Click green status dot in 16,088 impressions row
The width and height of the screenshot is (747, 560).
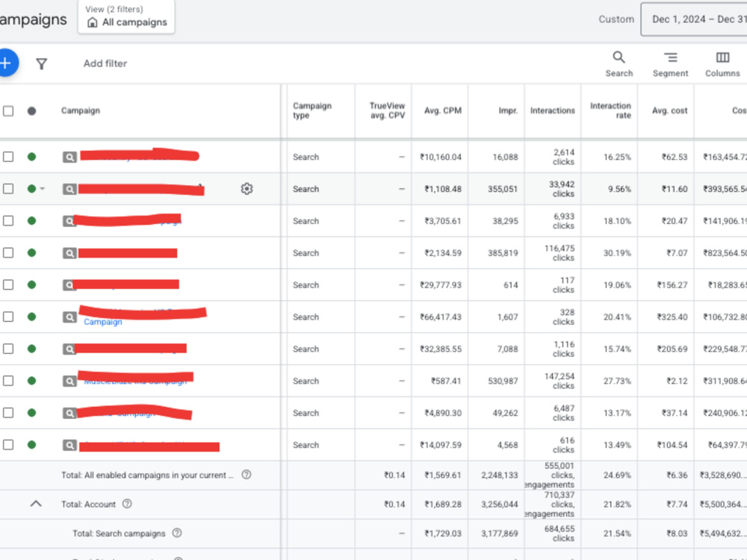click(x=31, y=157)
